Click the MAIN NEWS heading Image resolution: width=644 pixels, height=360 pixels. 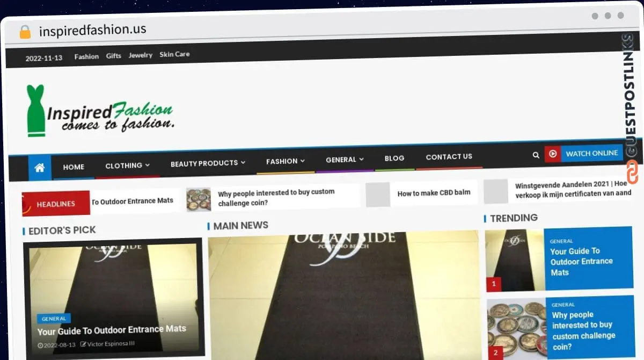(240, 226)
